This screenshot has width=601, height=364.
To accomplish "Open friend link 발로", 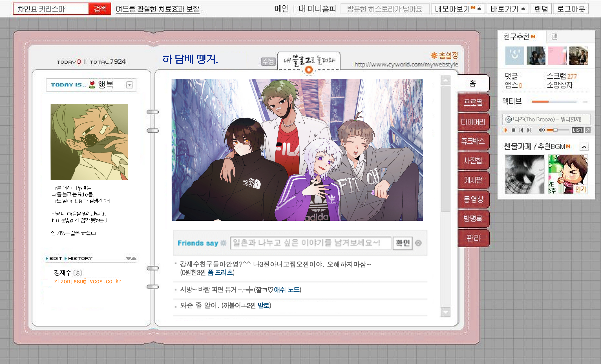I will point(263,306).
